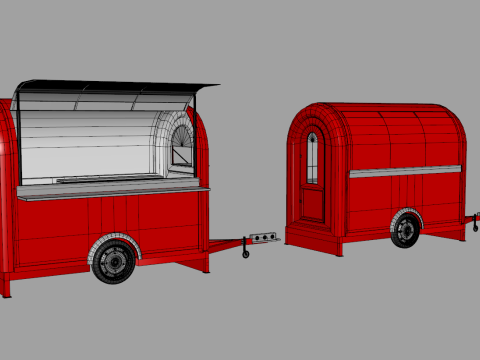Select the gray trim strip on right trailer
This screenshot has width=480, height=360.
coord(405,171)
